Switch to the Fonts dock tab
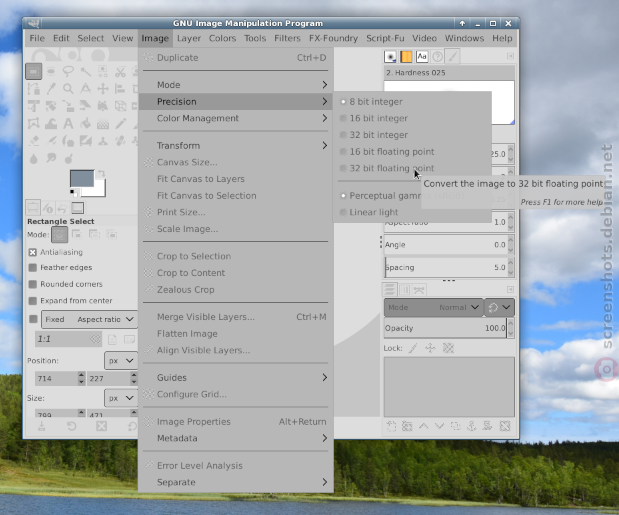Viewport: 619px width, 515px height. click(x=422, y=57)
